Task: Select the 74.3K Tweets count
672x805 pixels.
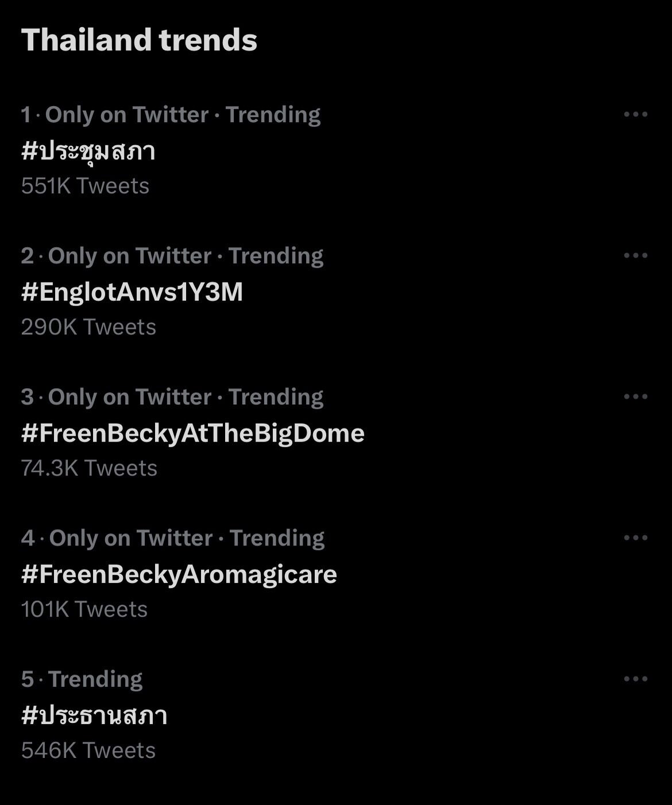Action: pyautogui.click(x=89, y=469)
